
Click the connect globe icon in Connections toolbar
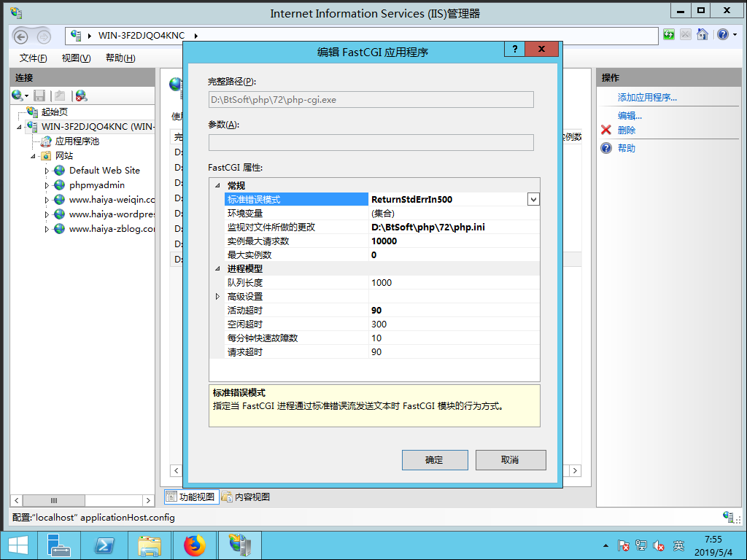(18, 96)
